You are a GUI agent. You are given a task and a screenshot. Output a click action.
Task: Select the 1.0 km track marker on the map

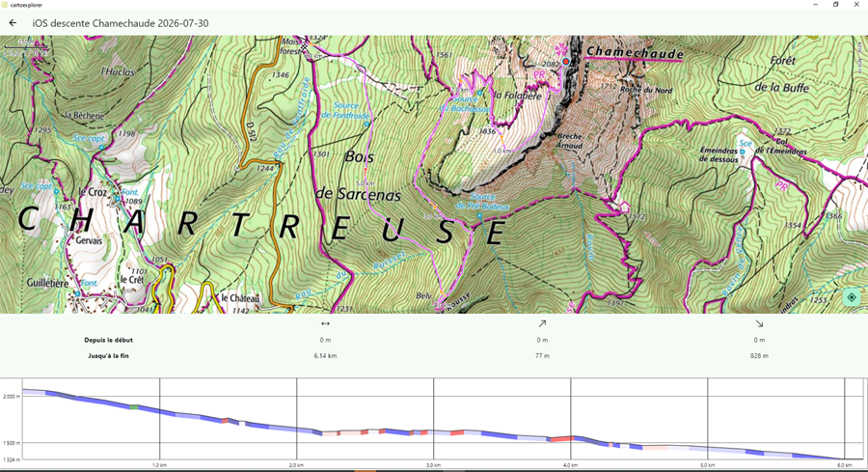502,151
